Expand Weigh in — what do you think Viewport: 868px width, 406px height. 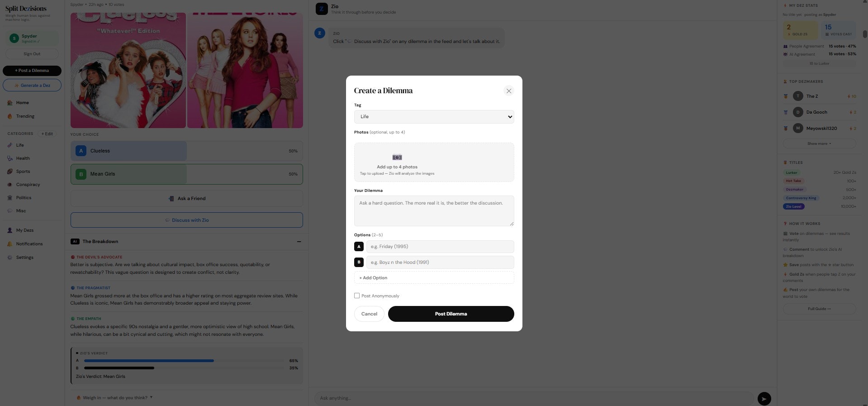114,398
